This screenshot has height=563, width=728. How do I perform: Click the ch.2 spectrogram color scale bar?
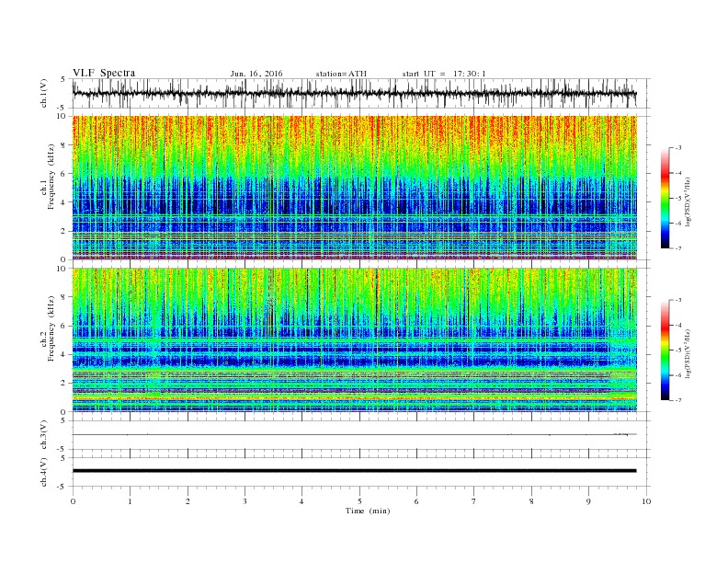click(665, 350)
